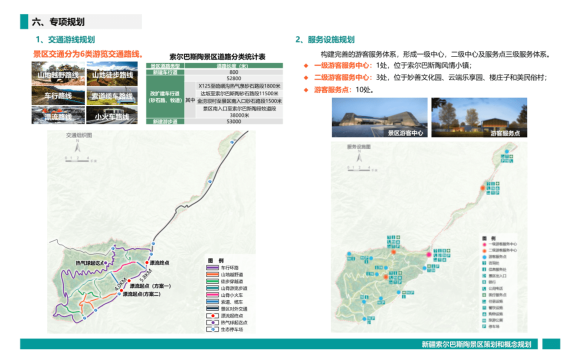Click the north arrow on traffic map
Viewport: 570px width, 360px height.
[77, 146]
